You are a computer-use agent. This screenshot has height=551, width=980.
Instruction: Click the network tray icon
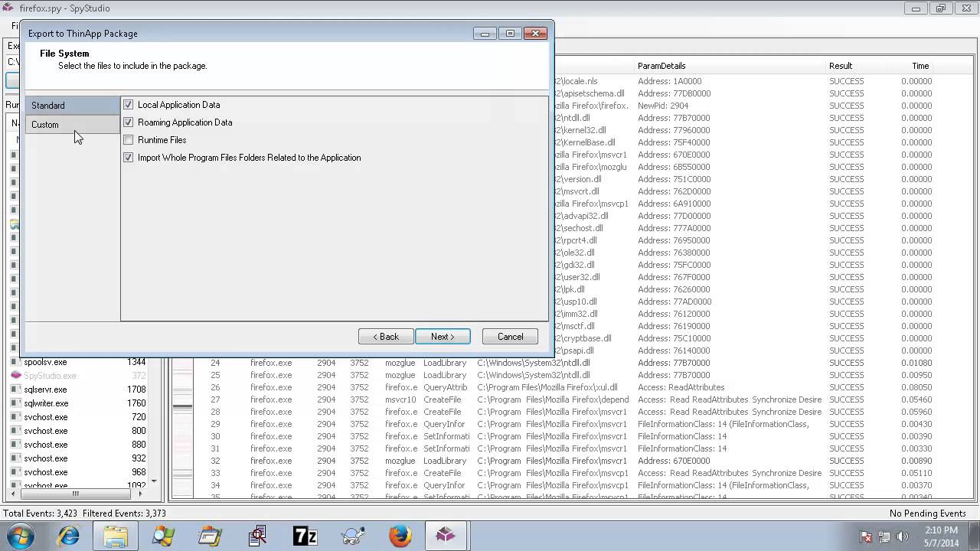(884, 536)
